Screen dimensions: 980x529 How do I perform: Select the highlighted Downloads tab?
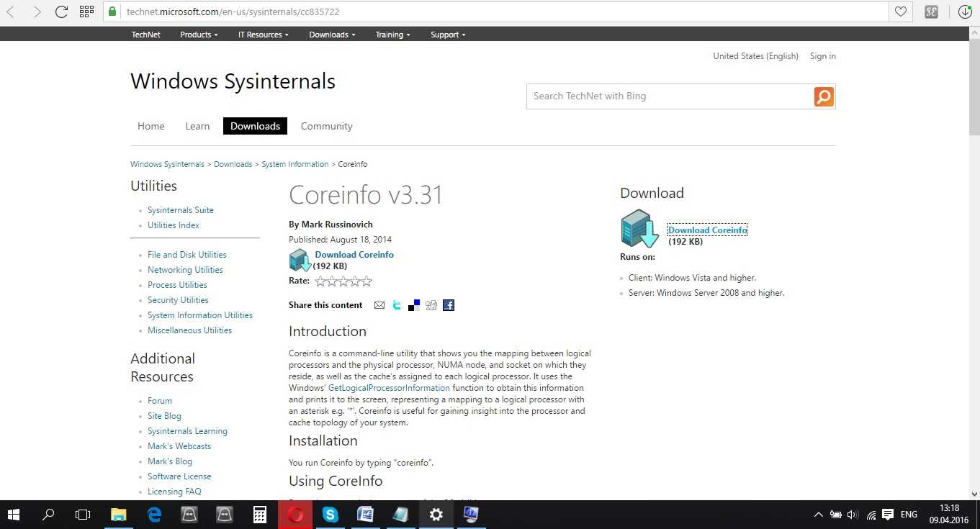[255, 126]
